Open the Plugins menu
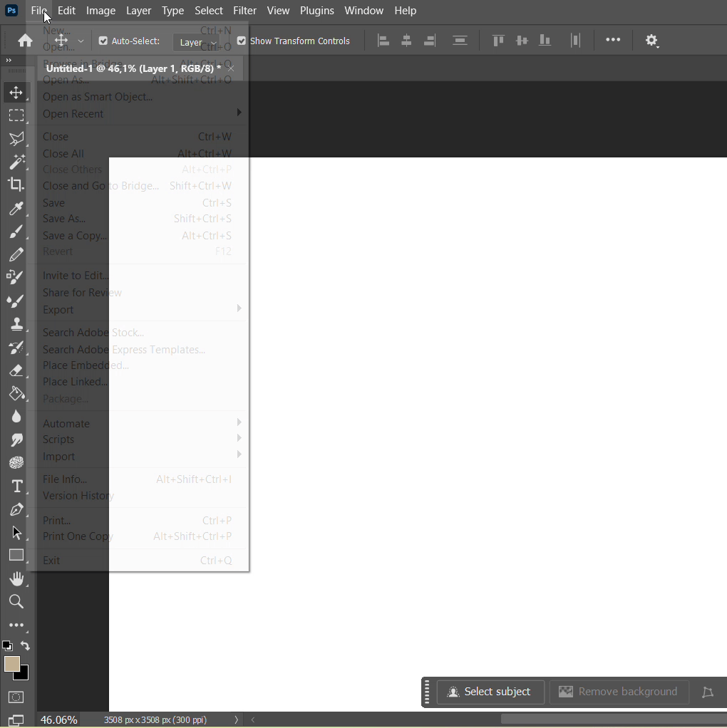 pos(316,10)
